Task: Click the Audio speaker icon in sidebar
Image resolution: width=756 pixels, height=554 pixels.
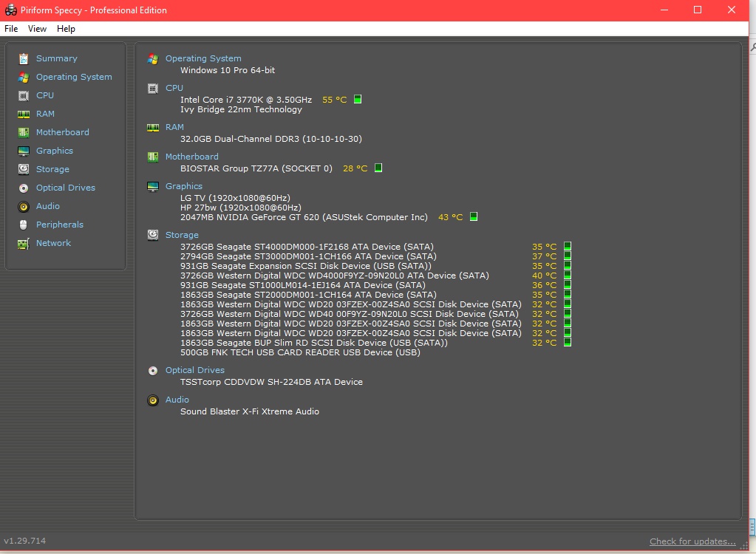Action: click(x=23, y=207)
